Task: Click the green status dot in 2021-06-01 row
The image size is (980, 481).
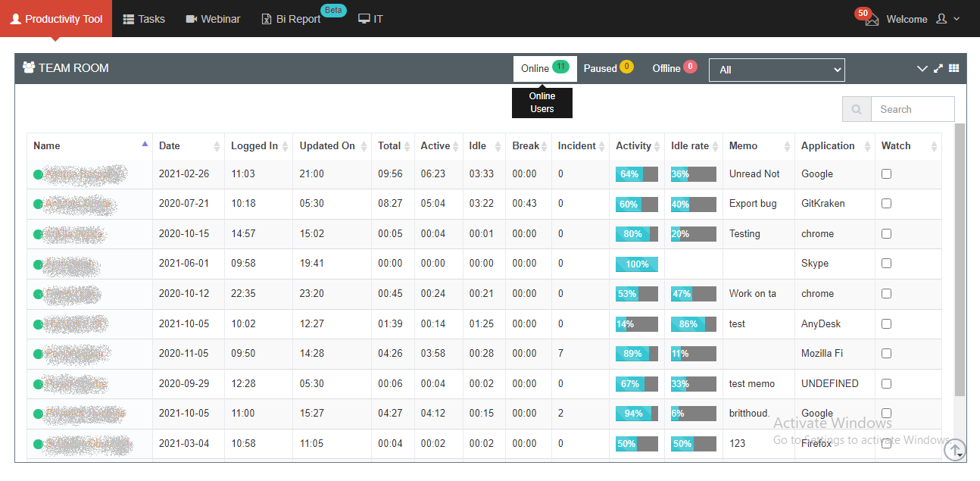Action: 38,264
